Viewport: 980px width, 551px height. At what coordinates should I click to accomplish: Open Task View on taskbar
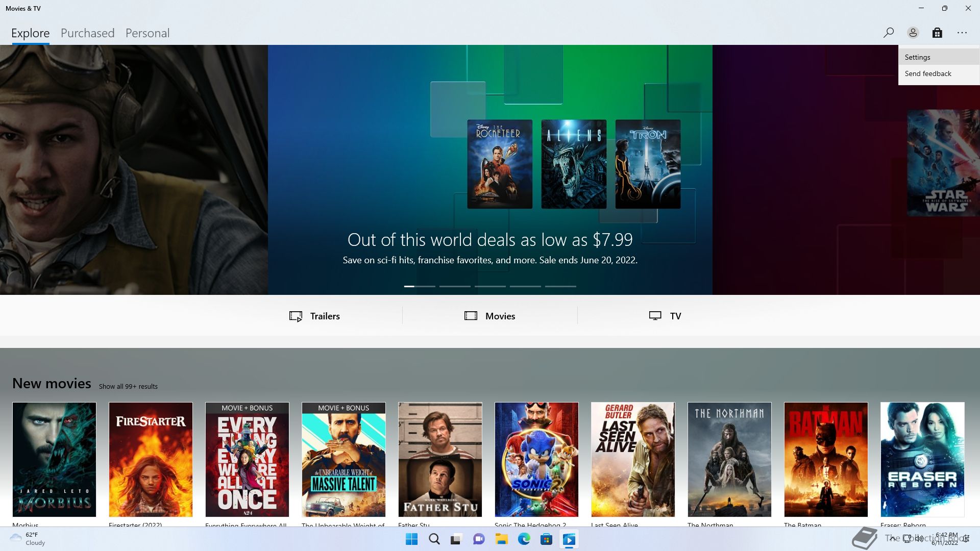coord(456,539)
